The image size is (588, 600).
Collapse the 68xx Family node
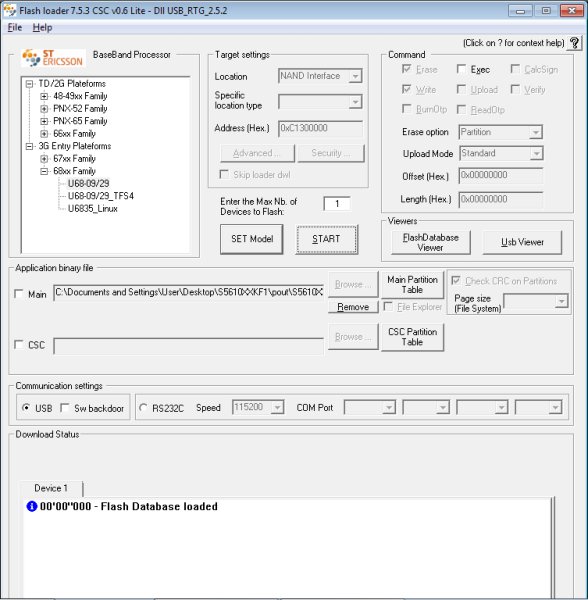pos(44,171)
